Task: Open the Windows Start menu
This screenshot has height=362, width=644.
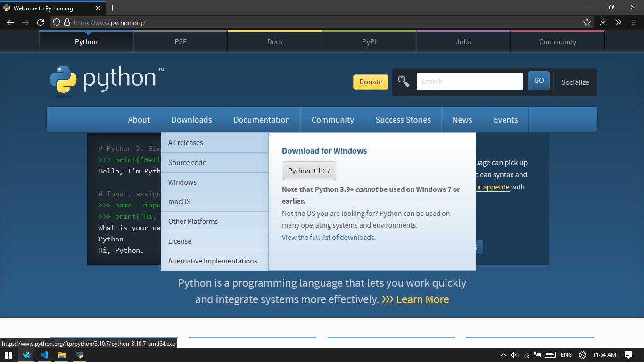Action: coord(8,355)
